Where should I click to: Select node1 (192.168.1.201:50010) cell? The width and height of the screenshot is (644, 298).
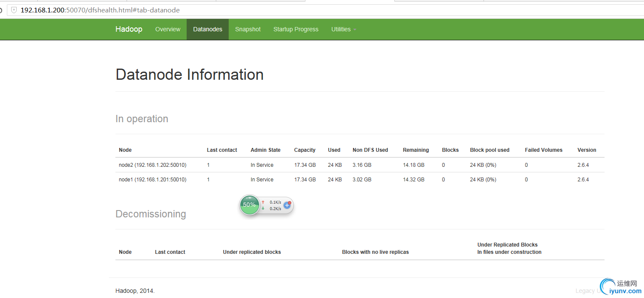pyautogui.click(x=153, y=180)
